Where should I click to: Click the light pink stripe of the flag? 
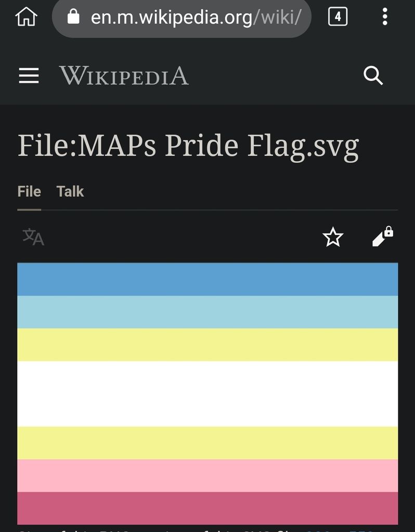click(207, 475)
